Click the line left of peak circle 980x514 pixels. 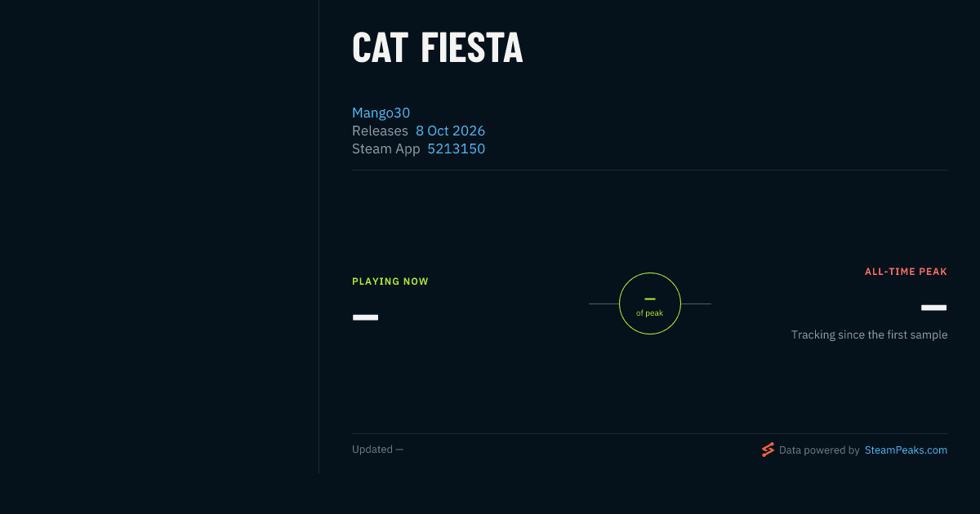[x=604, y=304]
